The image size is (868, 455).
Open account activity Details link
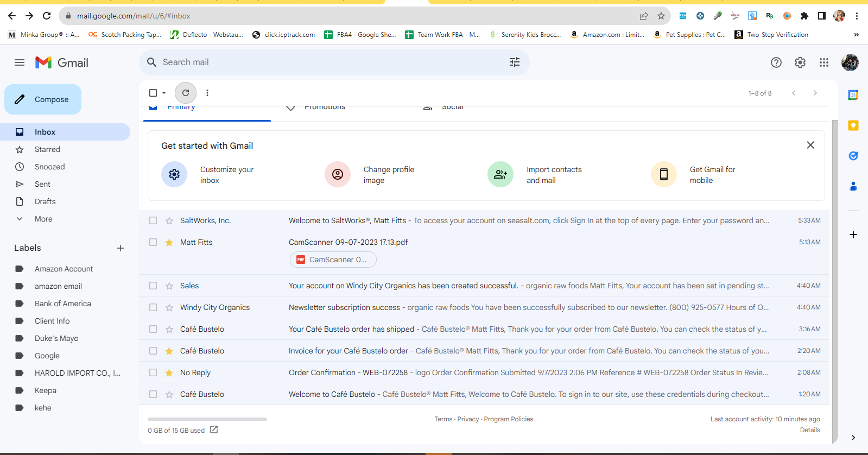coord(810,430)
